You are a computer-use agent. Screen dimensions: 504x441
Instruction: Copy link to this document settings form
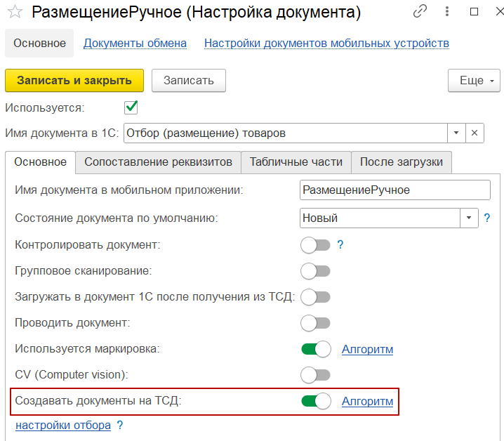420,11
